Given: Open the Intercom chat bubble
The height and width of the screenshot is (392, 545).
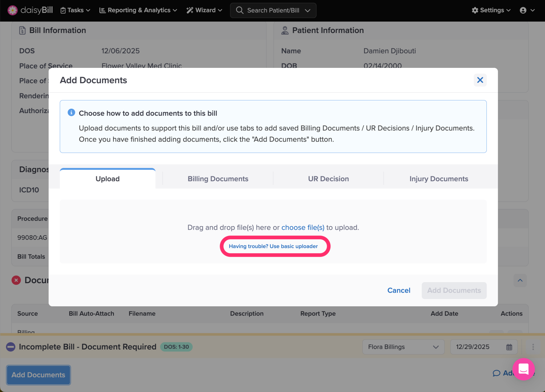Looking at the screenshot, I should [523, 369].
